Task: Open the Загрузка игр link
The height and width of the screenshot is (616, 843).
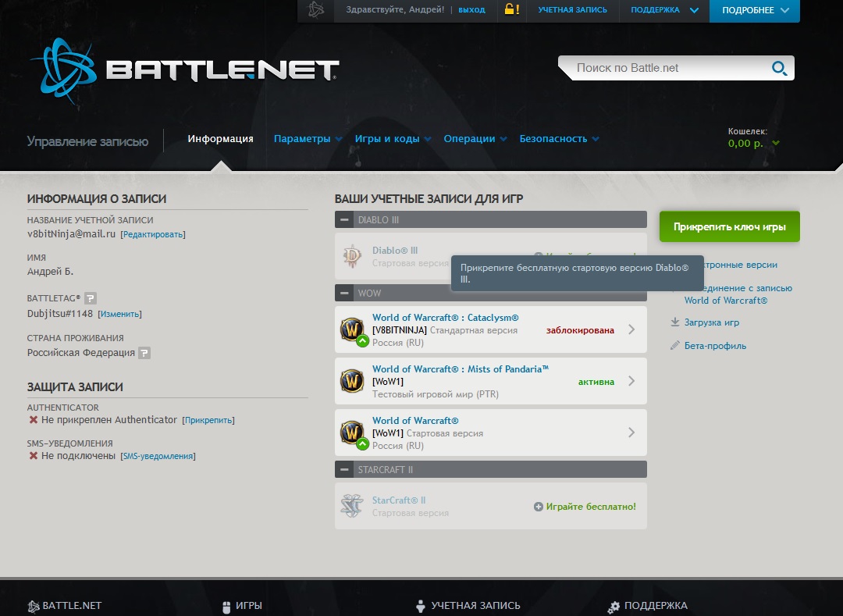Action: click(x=712, y=322)
